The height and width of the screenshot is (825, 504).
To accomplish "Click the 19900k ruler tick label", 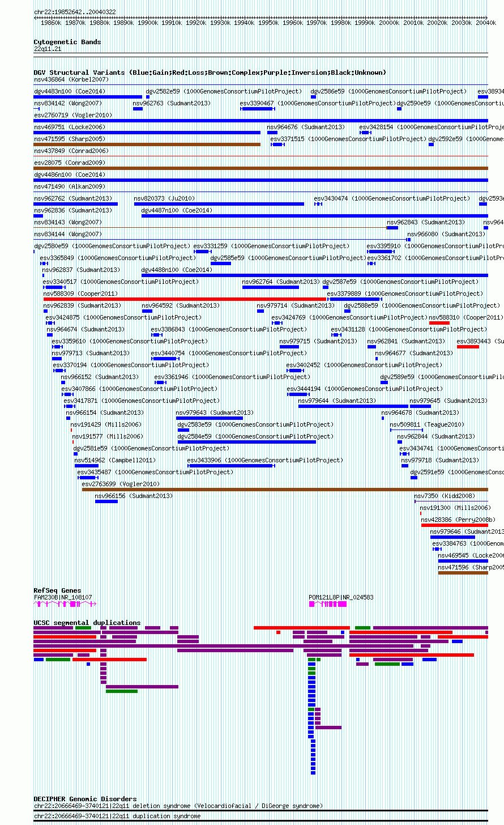I will [x=147, y=23].
